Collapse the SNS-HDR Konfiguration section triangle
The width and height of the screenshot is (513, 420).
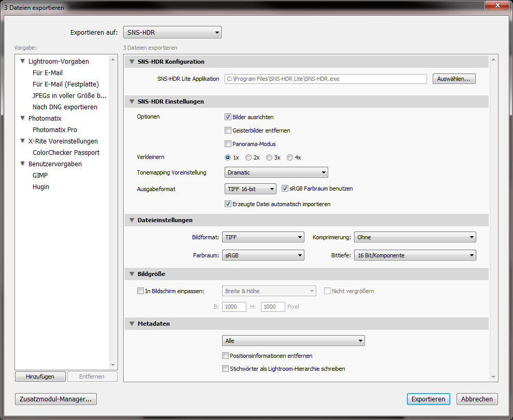coord(131,62)
